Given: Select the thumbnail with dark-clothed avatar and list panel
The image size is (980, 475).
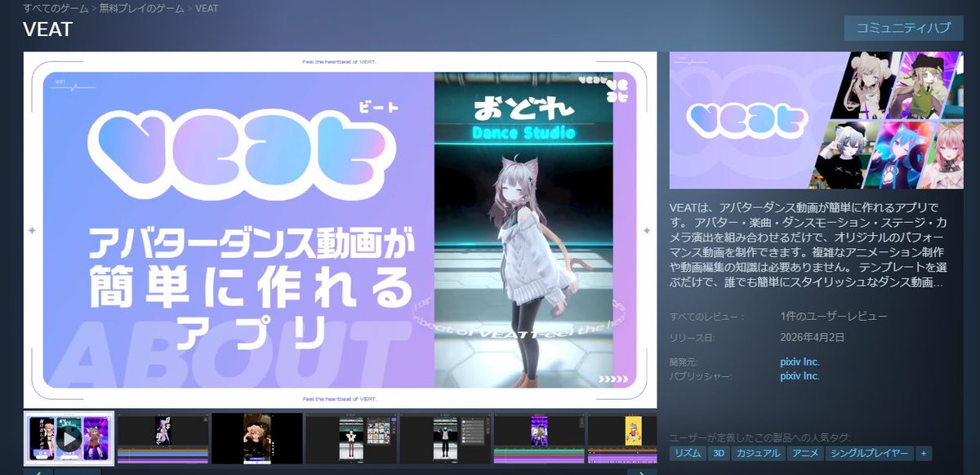Looking at the screenshot, I should 445,440.
